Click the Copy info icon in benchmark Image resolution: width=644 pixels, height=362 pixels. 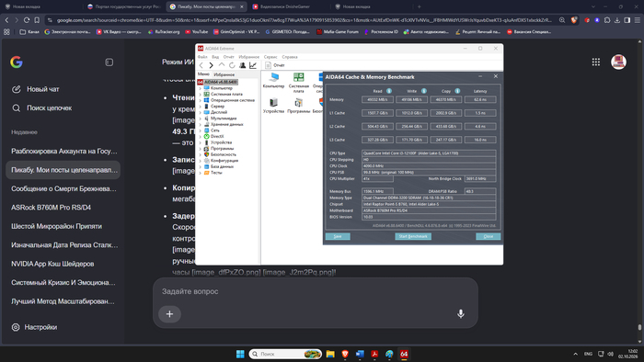457,91
